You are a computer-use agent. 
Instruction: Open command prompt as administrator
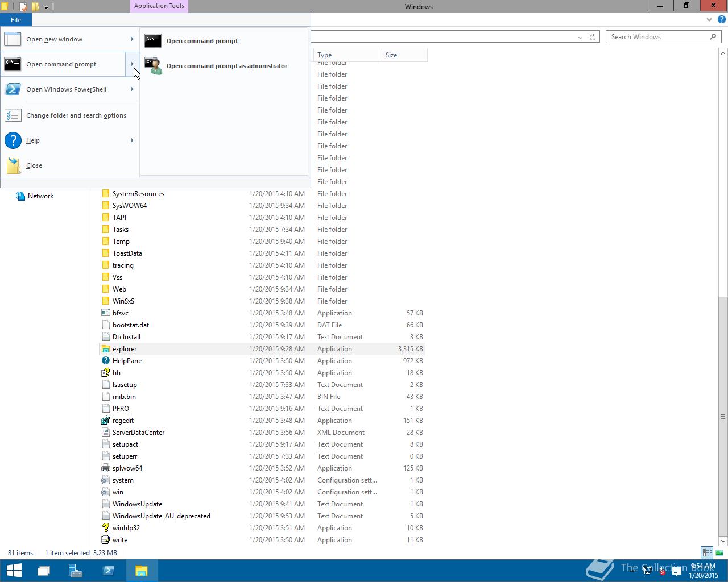coord(224,66)
